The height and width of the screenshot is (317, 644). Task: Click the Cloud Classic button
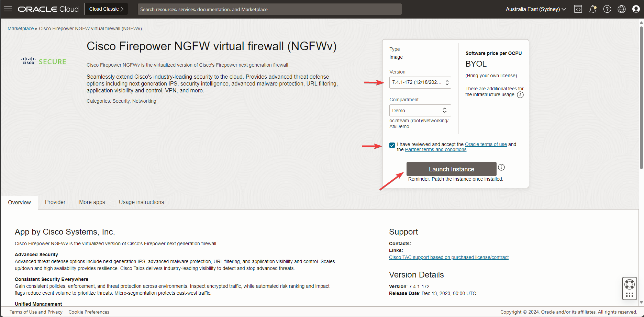[x=106, y=9]
